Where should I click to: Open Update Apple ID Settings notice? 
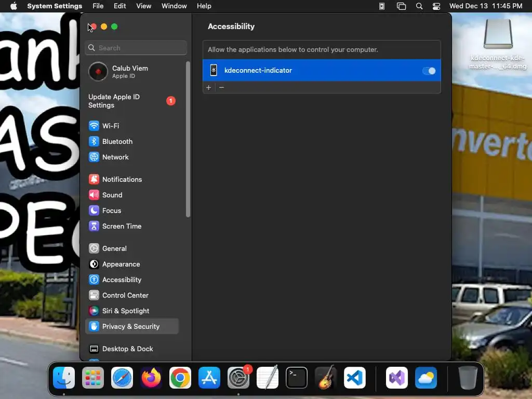point(131,101)
